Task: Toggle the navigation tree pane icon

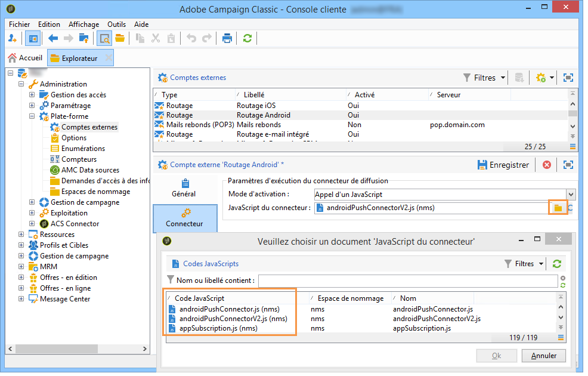Action: pyautogui.click(x=33, y=38)
